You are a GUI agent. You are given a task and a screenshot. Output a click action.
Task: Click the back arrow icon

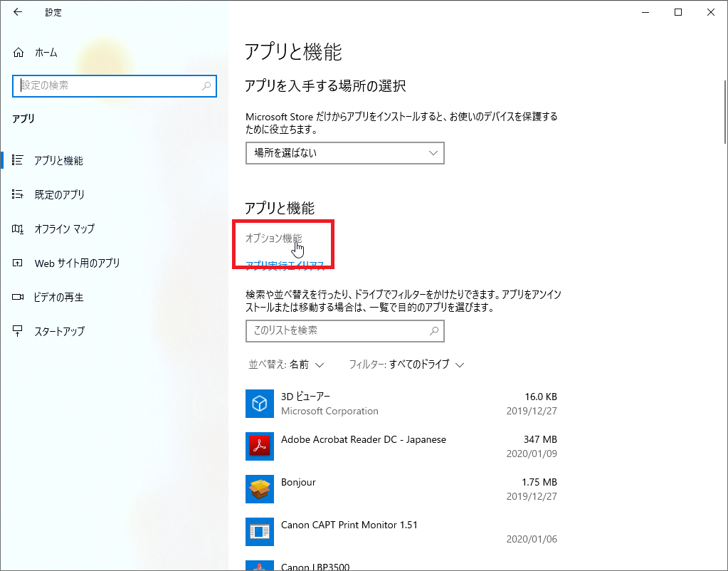point(18,12)
